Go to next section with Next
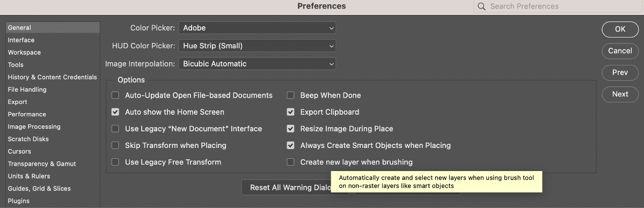Viewport: 644px width, 208px height. [620, 94]
